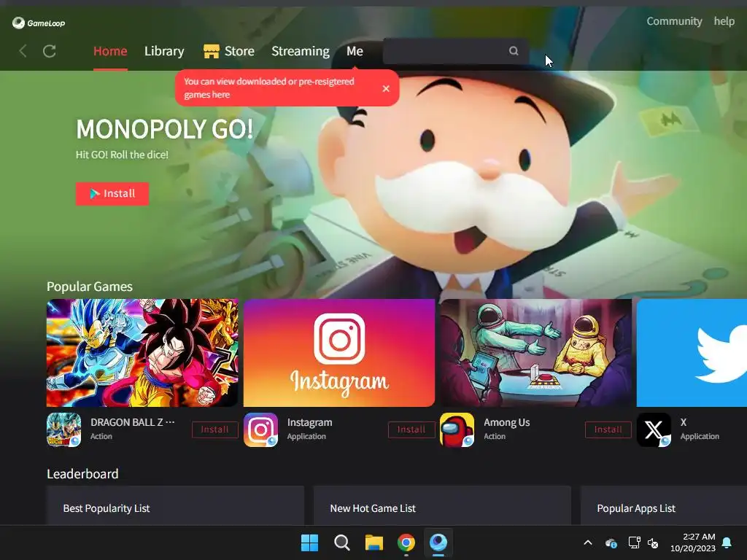The height and width of the screenshot is (560, 747).
Task: Click the OneDrive cloud tray icon
Action: 611,542
